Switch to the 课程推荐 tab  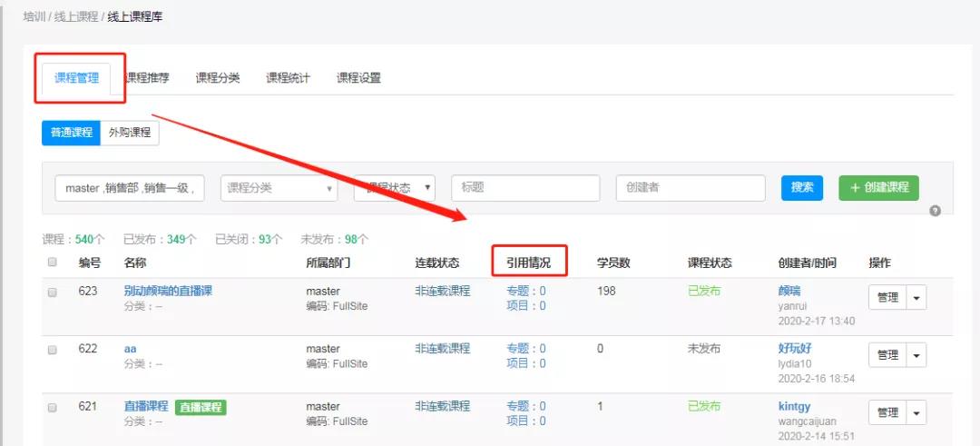click(147, 78)
